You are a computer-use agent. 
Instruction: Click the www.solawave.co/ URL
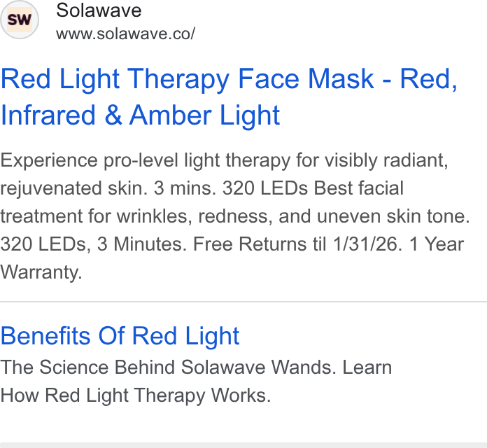pos(125,34)
